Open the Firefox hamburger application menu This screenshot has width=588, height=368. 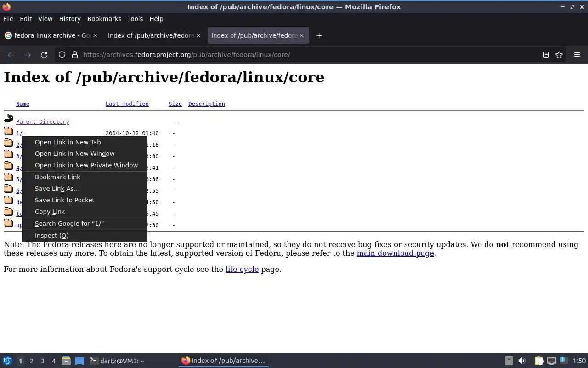pyautogui.click(x=577, y=55)
